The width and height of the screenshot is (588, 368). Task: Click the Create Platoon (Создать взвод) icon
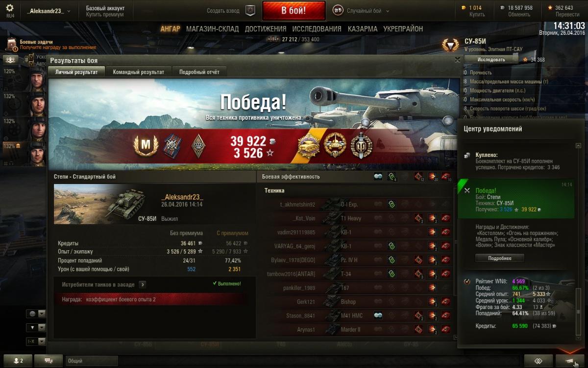(x=250, y=10)
